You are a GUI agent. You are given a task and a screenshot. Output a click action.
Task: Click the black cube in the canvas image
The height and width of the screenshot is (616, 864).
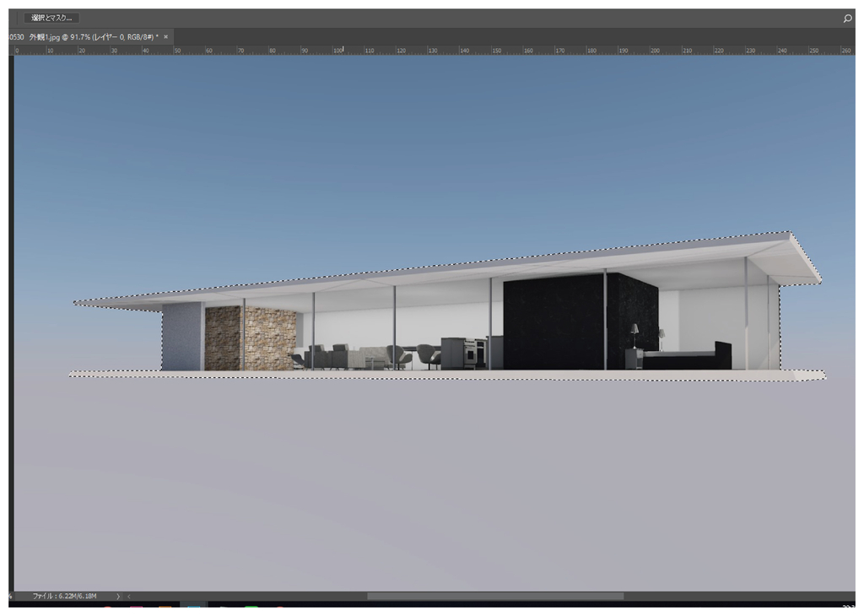(579, 322)
